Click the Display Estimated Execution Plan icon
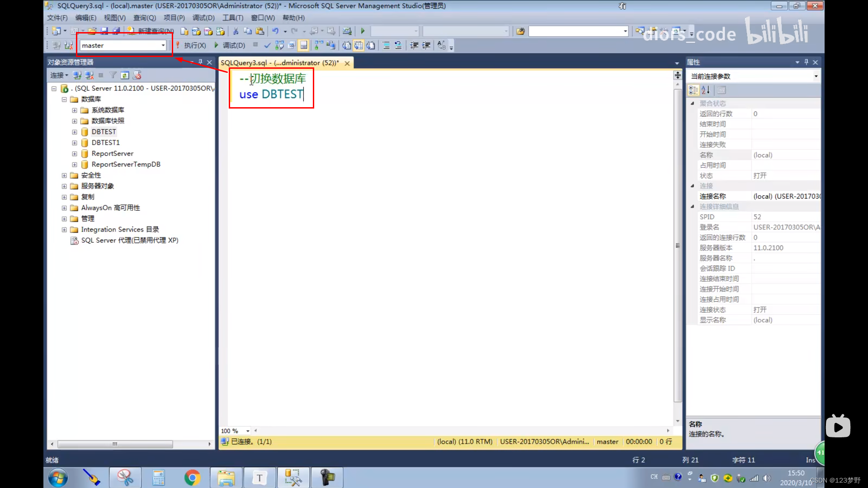This screenshot has width=868, height=488. click(279, 45)
